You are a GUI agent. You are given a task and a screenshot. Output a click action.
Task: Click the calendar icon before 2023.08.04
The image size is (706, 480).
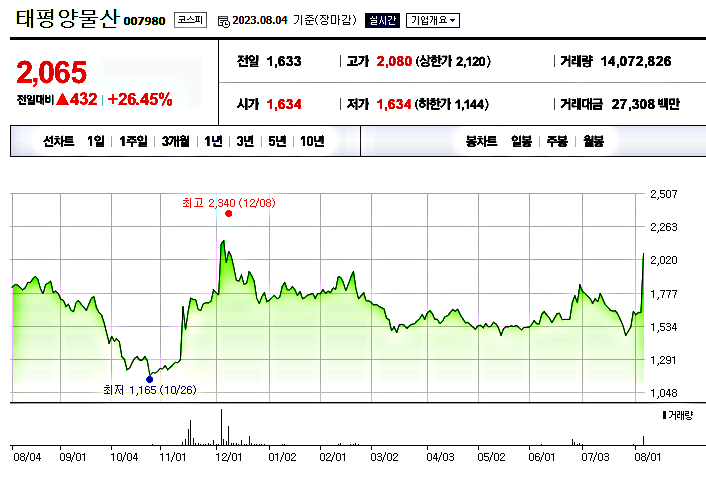click(x=224, y=21)
